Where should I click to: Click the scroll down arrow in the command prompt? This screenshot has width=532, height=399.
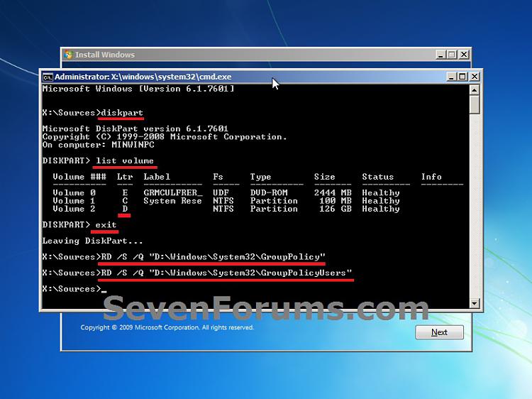coord(475,303)
